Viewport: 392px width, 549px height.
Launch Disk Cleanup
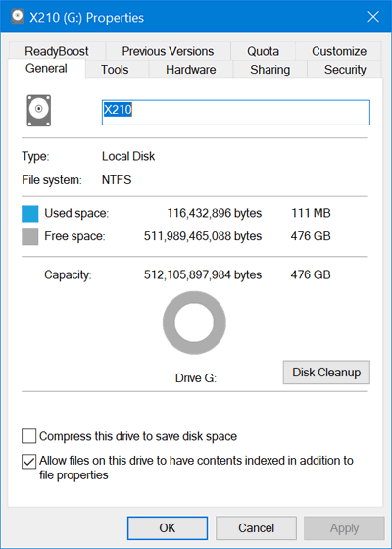(326, 373)
